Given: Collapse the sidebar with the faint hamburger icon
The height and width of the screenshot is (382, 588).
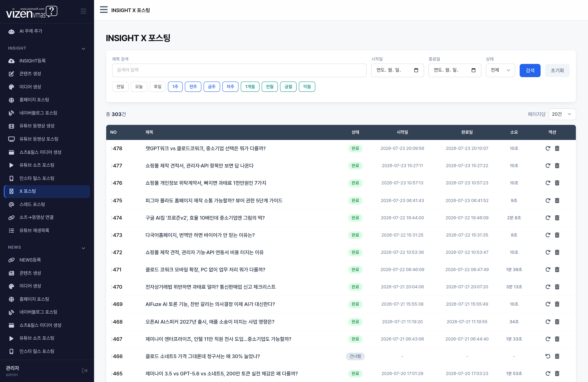Looking at the screenshot, I should point(83,11).
